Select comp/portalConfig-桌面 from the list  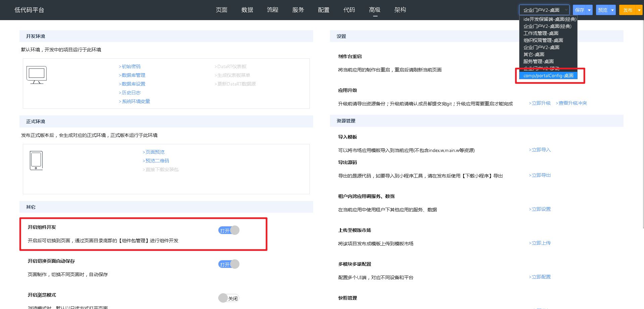click(548, 75)
